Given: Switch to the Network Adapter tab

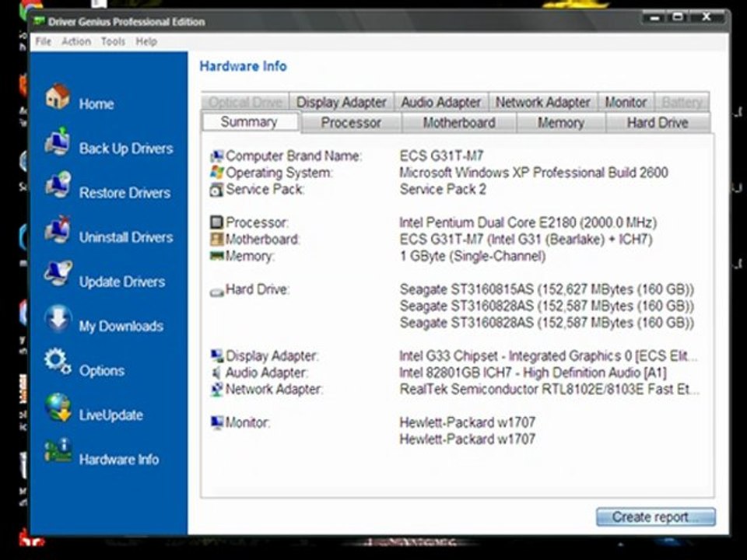Looking at the screenshot, I should point(543,102).
